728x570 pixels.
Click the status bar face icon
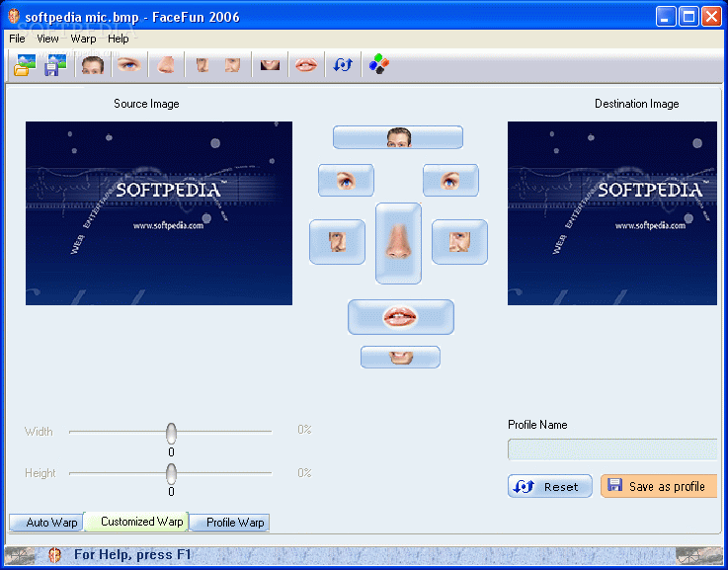click(54, 555)
